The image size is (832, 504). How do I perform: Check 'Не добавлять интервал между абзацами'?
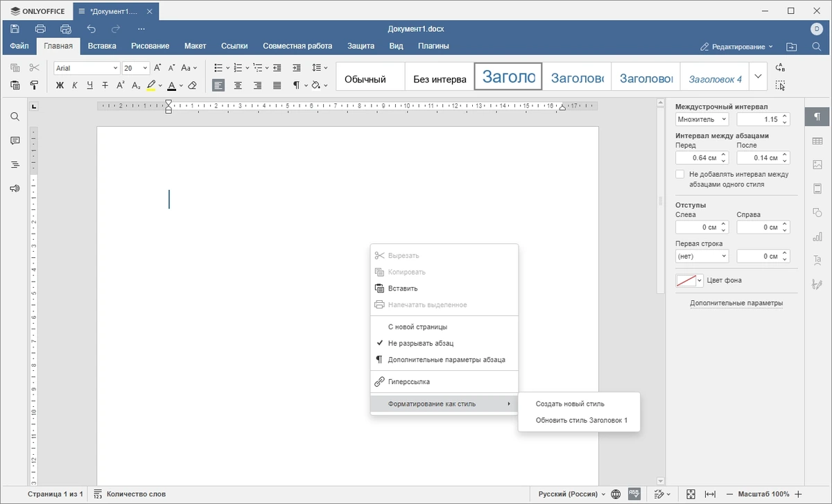click(x=680, y=174)
